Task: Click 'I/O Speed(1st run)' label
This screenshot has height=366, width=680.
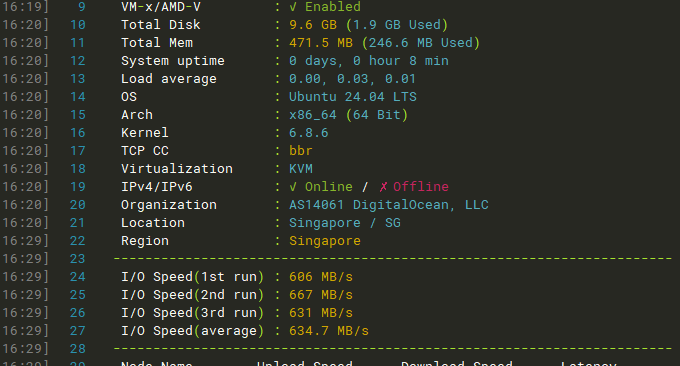Action: [x=192, y=277]
